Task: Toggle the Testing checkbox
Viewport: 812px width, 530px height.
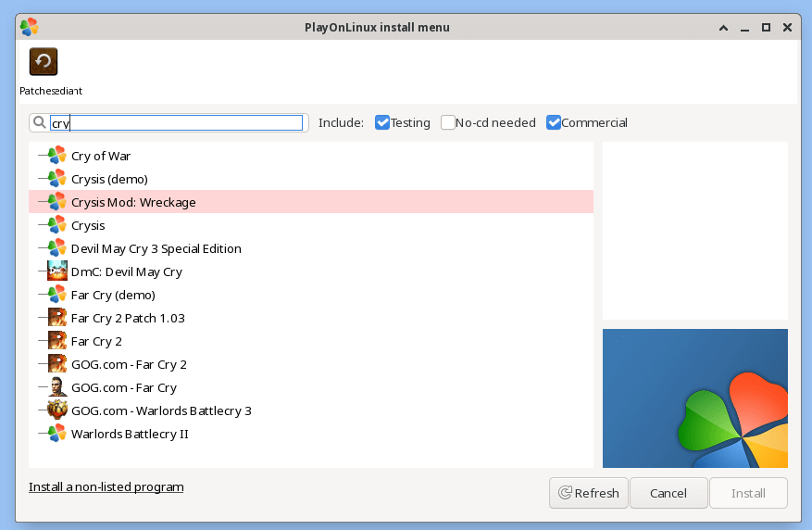Action: [382, 123]
